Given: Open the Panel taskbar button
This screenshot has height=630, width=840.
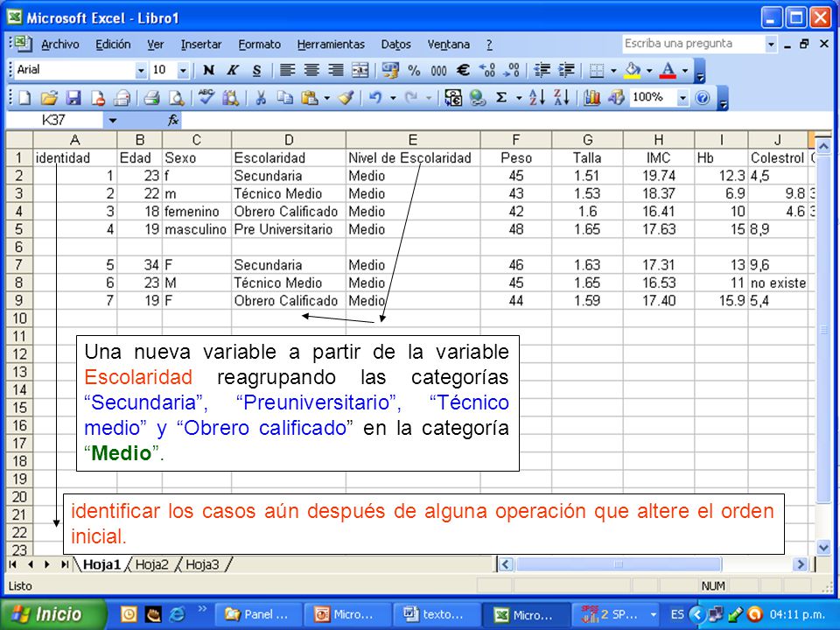Looking at the screenshot, I should point(259,614).
